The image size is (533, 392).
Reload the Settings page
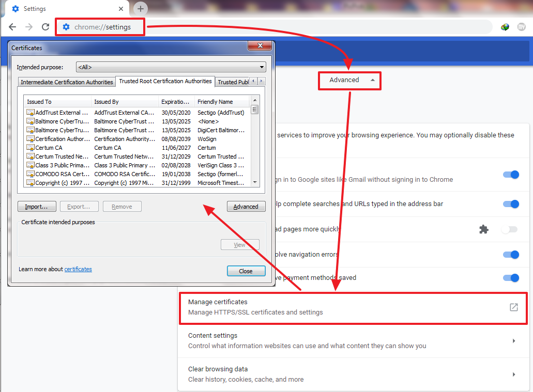(x=45, y=27)
